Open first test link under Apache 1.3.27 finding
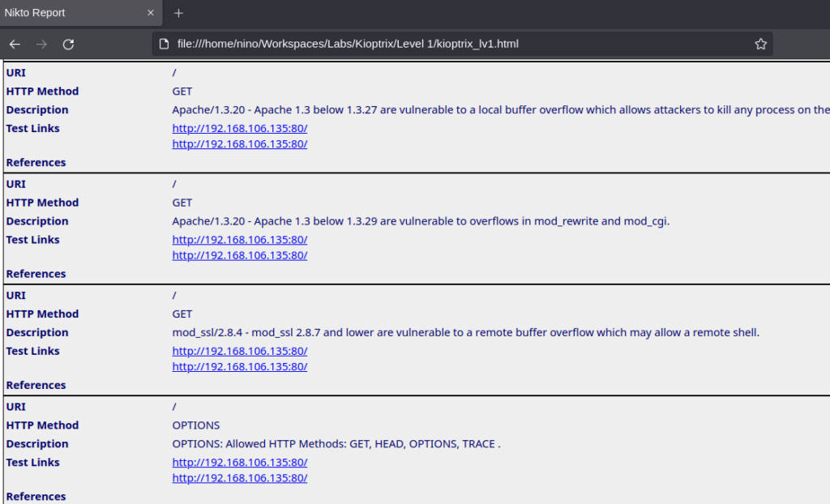Screen dimensions: 830x504 coord(239,128)
